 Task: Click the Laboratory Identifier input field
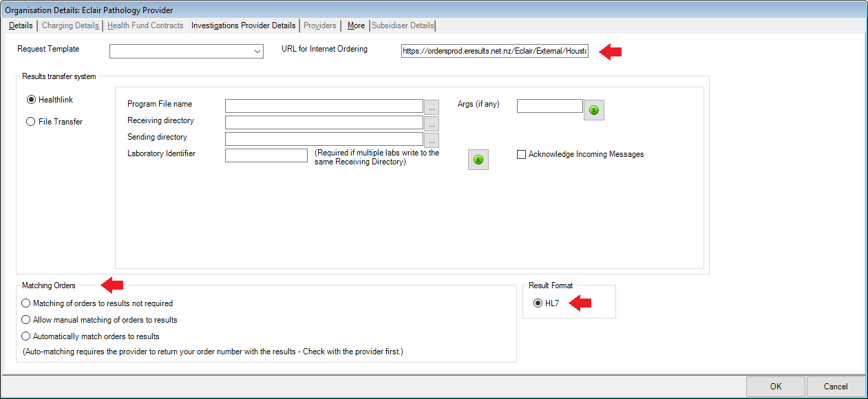click(x=266, y=155)
